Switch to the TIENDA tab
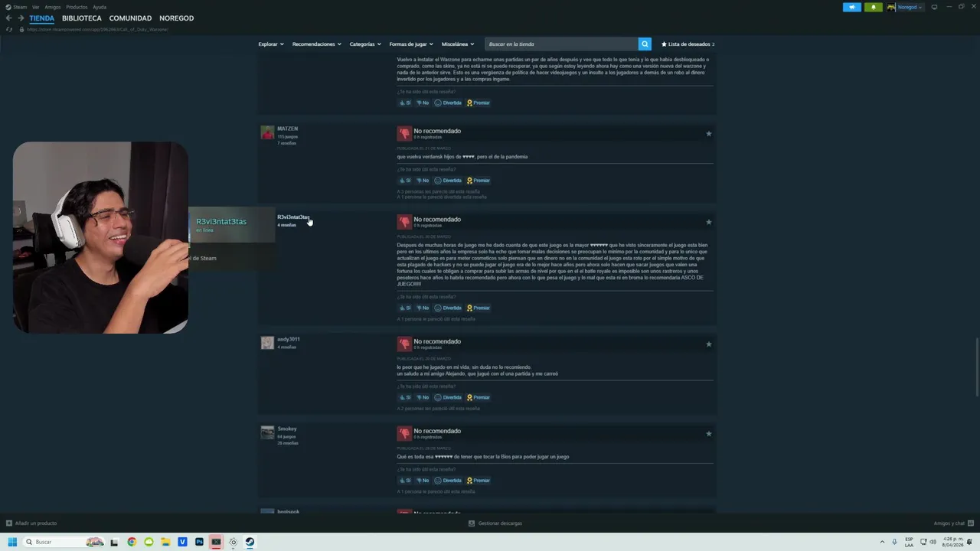The width and height of the screenshot is (980, 551). point(42,18)
